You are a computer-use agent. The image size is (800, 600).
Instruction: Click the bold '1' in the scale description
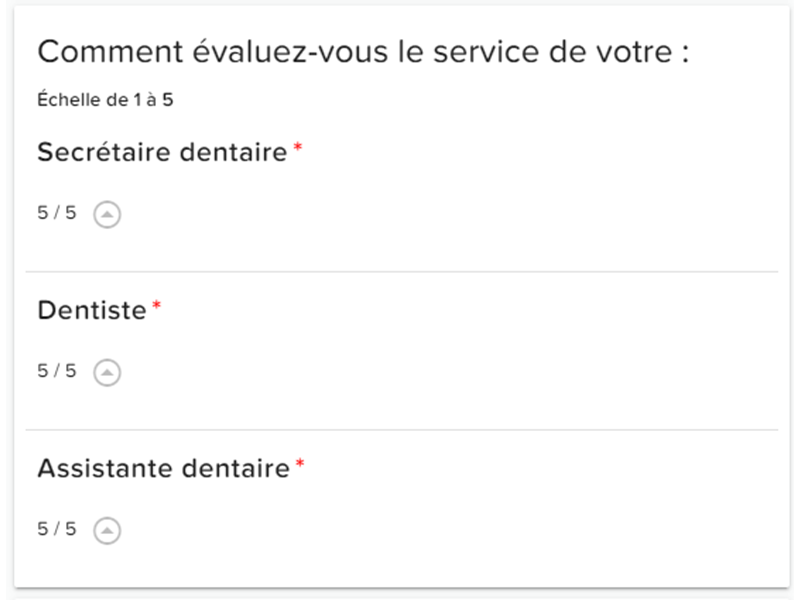[137, 101]
